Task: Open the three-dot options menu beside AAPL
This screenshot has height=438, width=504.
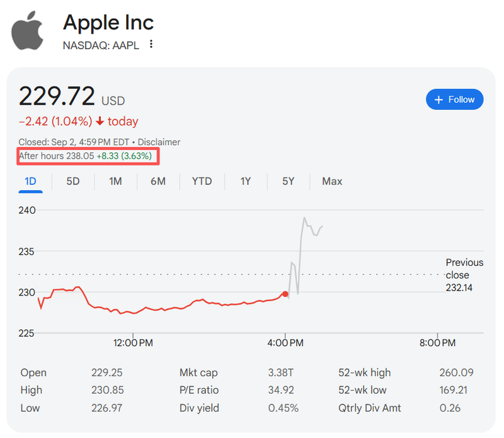Action: (151, 45)
